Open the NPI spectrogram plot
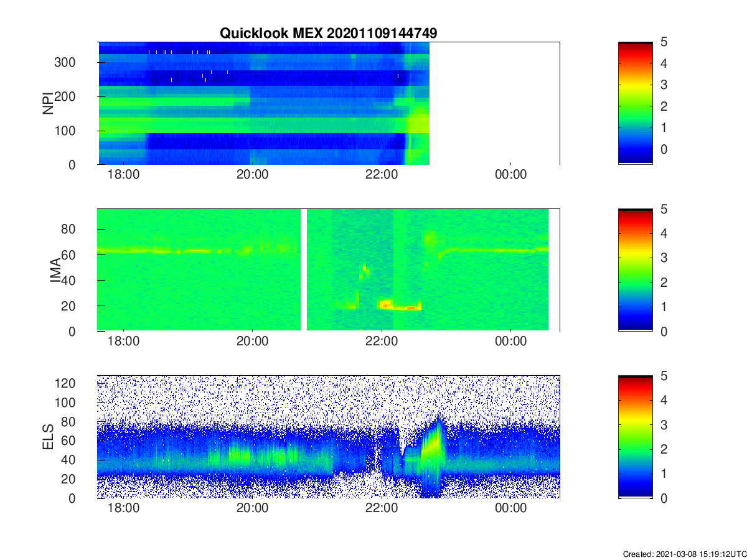Image resolution: width=747 pixels, height=560 pixels. tap(329, 103)
